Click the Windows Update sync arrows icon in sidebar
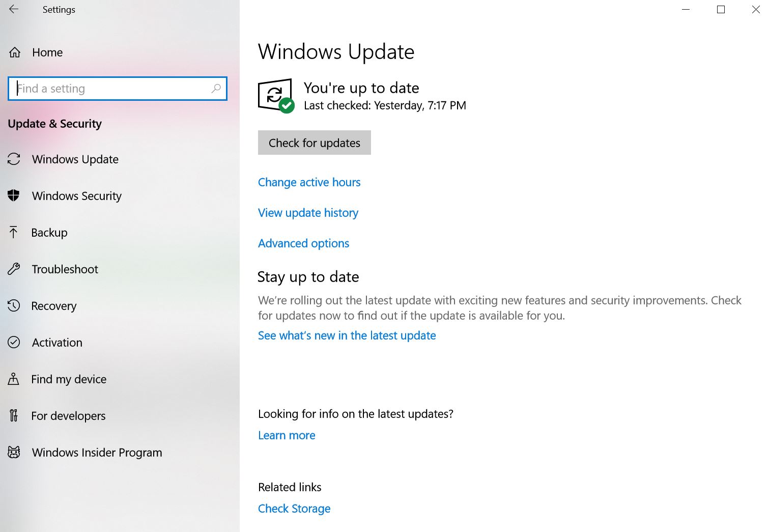Screen dimensions: 768x532 [14, 159]
